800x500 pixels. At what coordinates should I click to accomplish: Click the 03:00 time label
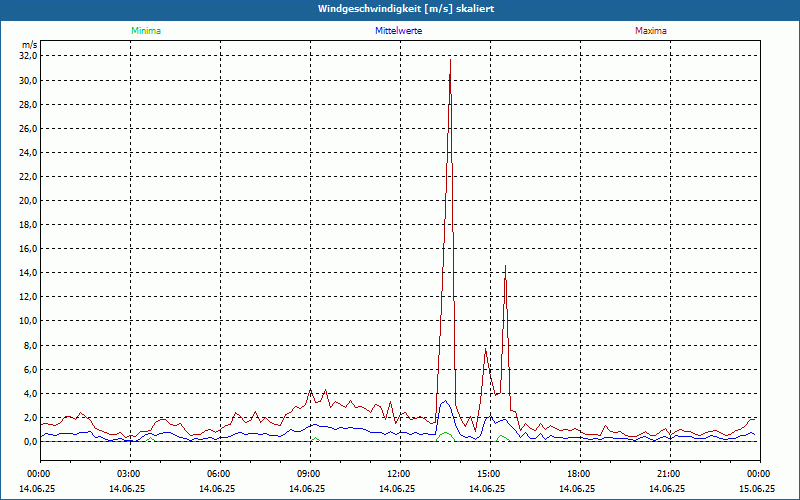pos(131,474)
